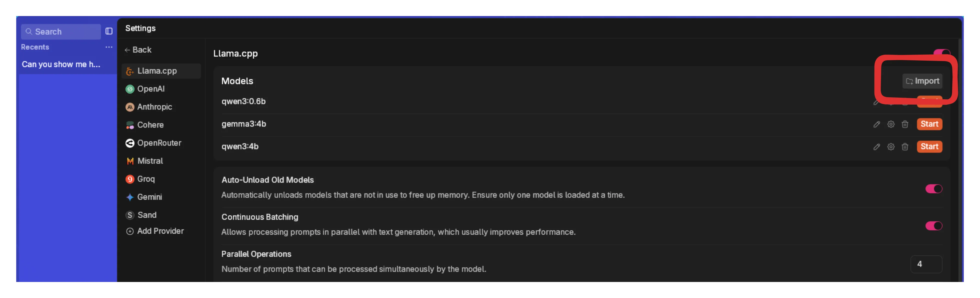Collapse the sidebar panel
Screen dimensions: 980x298
coord(109,31)
